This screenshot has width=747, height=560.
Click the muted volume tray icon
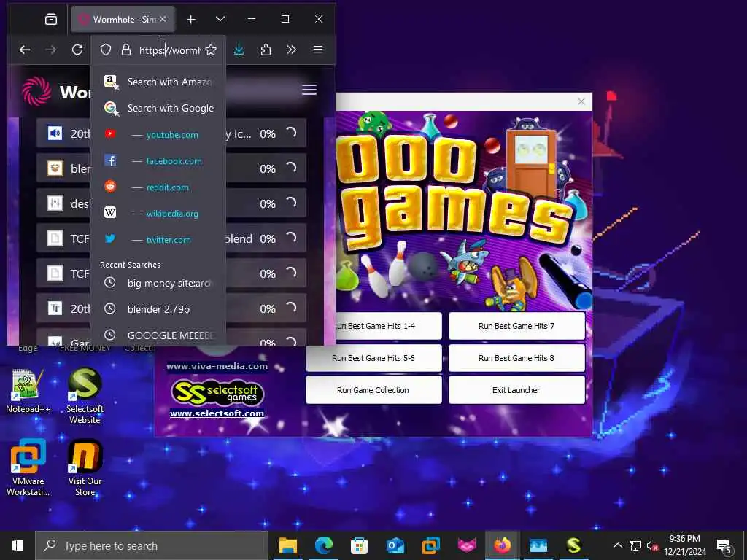tap(651, 545)
